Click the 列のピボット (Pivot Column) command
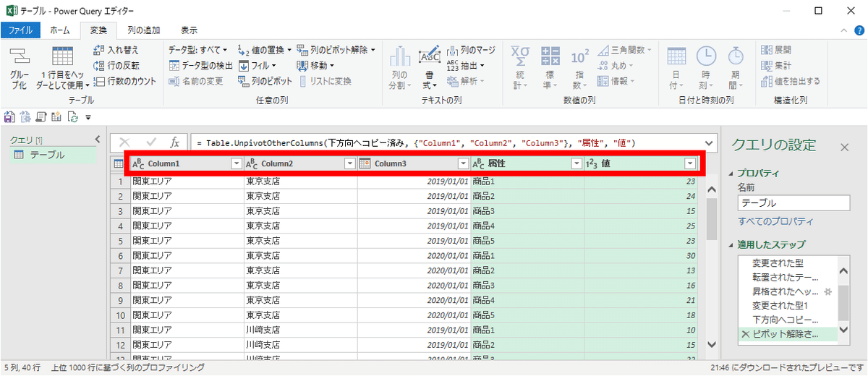868x376 pixels. tap(265, 81)
